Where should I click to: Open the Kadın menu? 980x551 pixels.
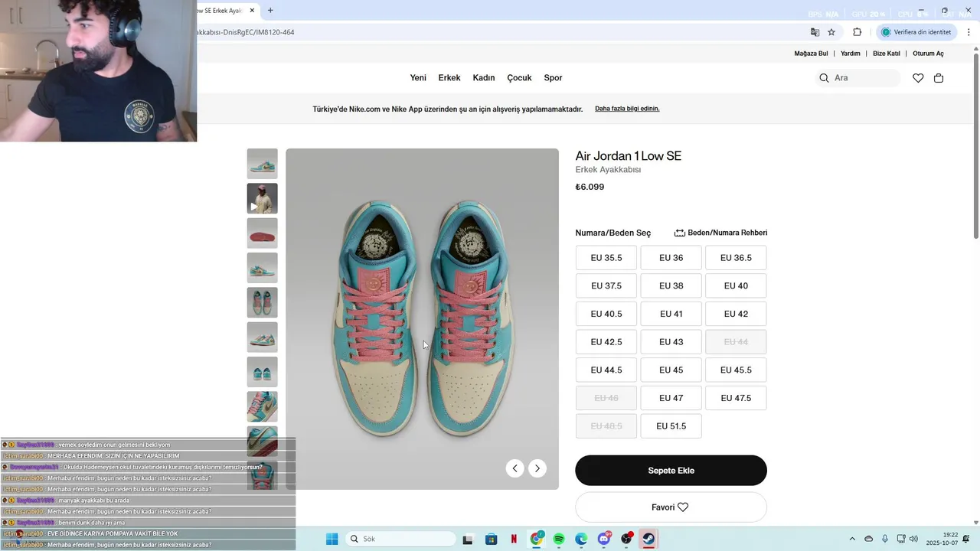484,78
